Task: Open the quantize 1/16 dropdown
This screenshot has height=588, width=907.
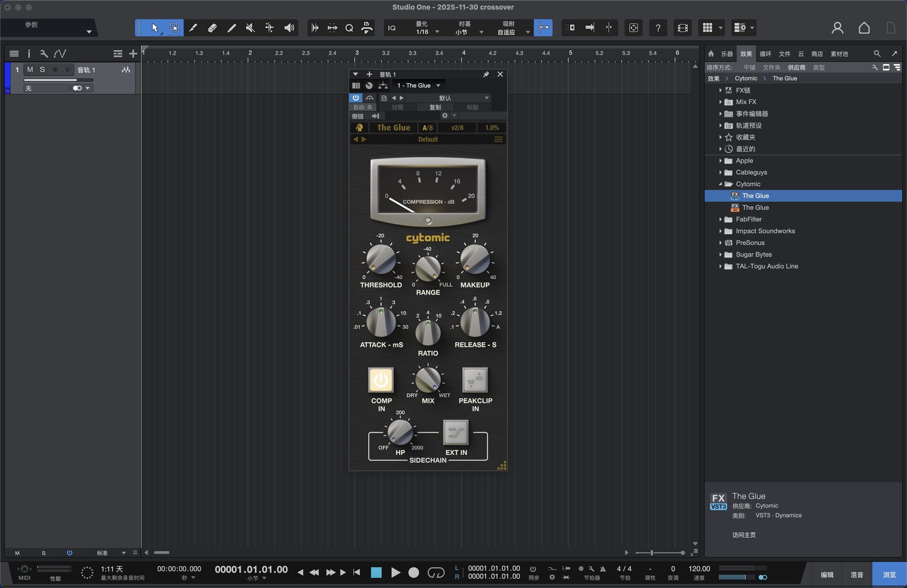Action: (x=437, y=32)
